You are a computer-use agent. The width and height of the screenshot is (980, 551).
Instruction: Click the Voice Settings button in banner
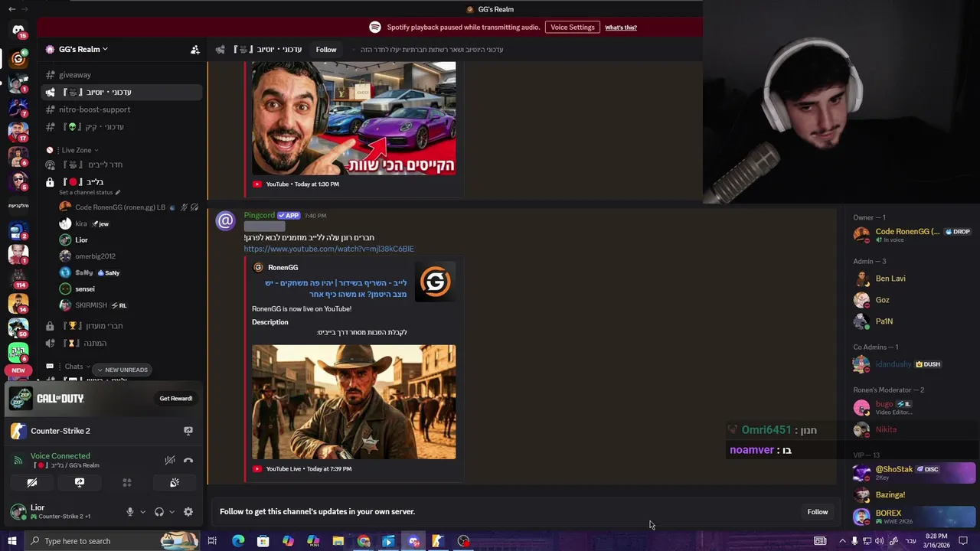[573, 28]
